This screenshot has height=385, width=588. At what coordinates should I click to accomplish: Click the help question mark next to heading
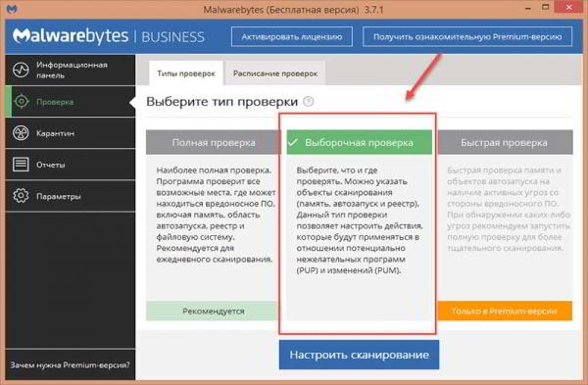coord(309,101)
